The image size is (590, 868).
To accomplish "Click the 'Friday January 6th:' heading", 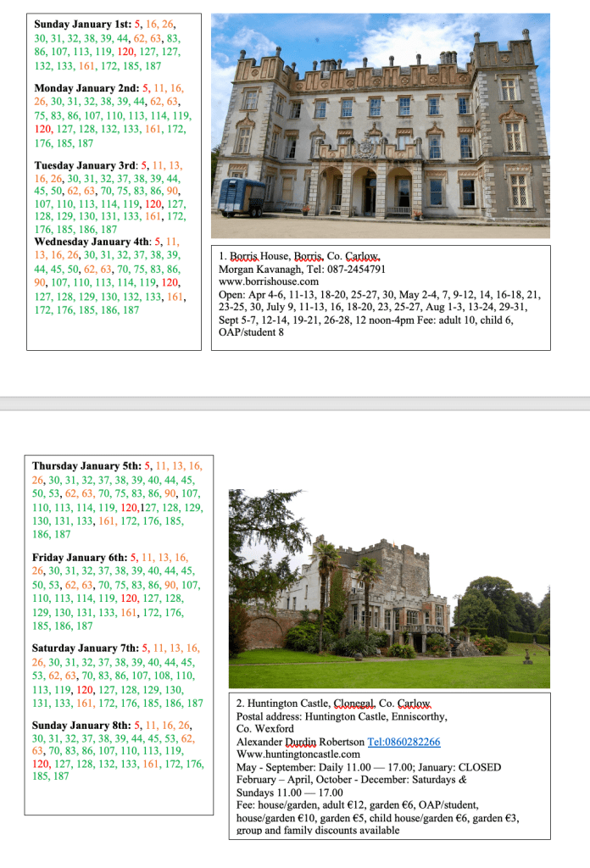I will (x=79, y=558).
